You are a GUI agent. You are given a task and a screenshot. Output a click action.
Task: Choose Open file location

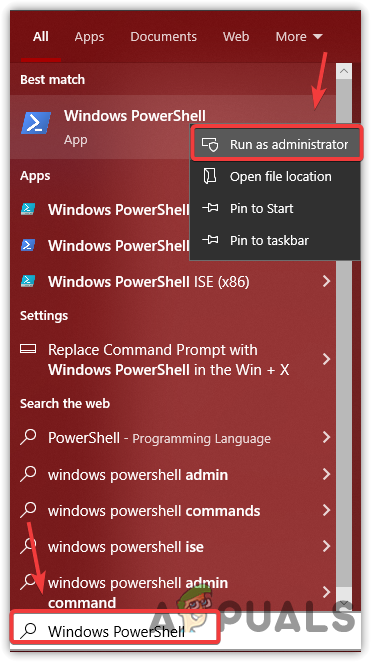pyautogui.click(x=275, y=176)
